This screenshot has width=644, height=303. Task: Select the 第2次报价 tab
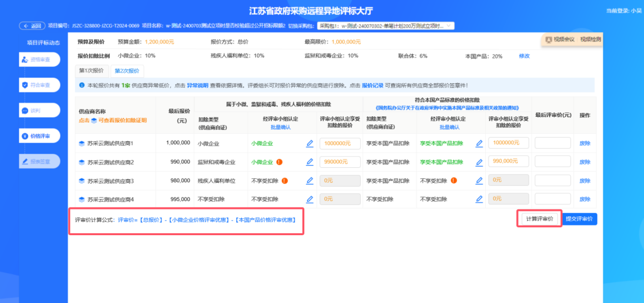(x=127, y=71)
